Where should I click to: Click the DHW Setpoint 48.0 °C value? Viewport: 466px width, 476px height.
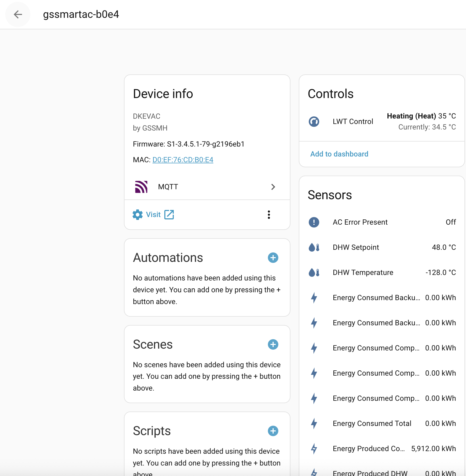[x=444, y=247]
